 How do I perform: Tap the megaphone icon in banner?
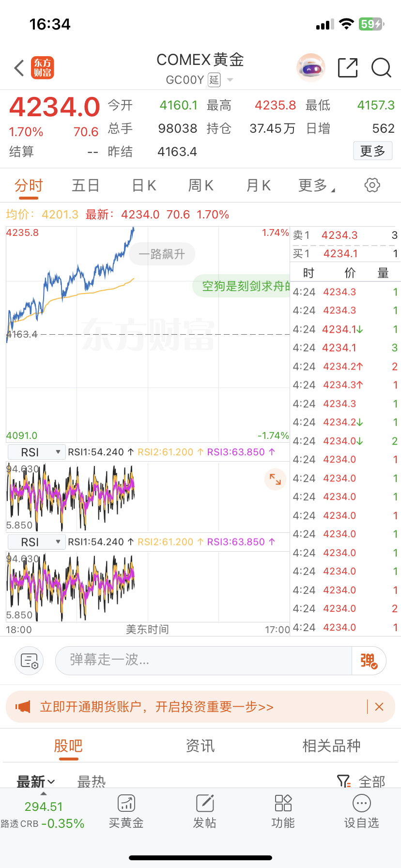point(23,707)
